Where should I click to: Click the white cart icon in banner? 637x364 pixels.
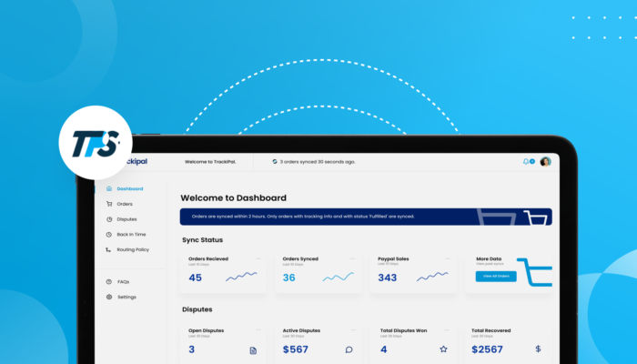pyautogui.click(x=535, y=217)
